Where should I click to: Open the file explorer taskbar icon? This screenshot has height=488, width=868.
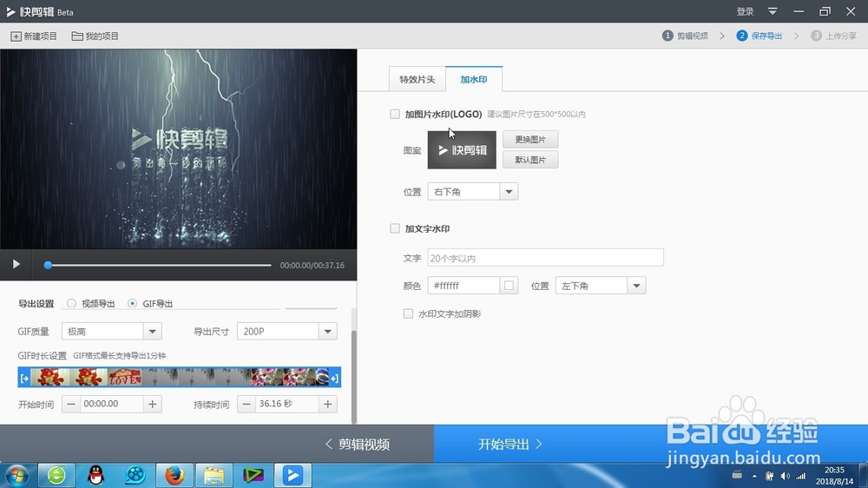coord(214,475)
